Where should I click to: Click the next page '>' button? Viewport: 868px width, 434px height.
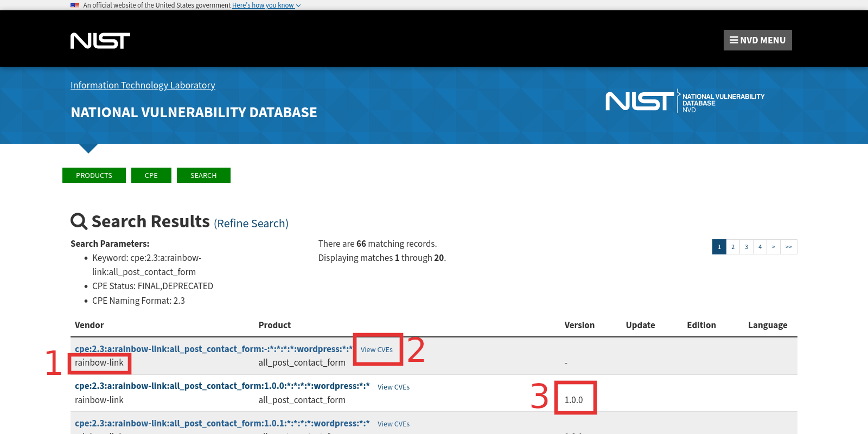click(x=774, y=247)
